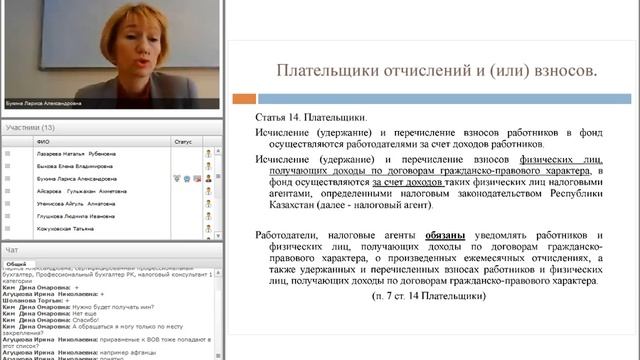Click chat message 'Нет еще'
This screenshot has height=360, width=640.
84,313
